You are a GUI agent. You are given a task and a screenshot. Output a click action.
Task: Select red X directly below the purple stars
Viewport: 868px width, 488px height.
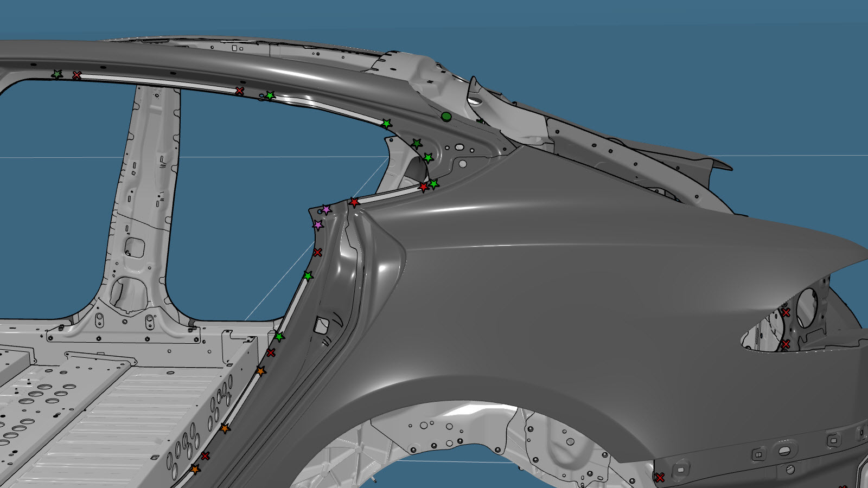317,253
